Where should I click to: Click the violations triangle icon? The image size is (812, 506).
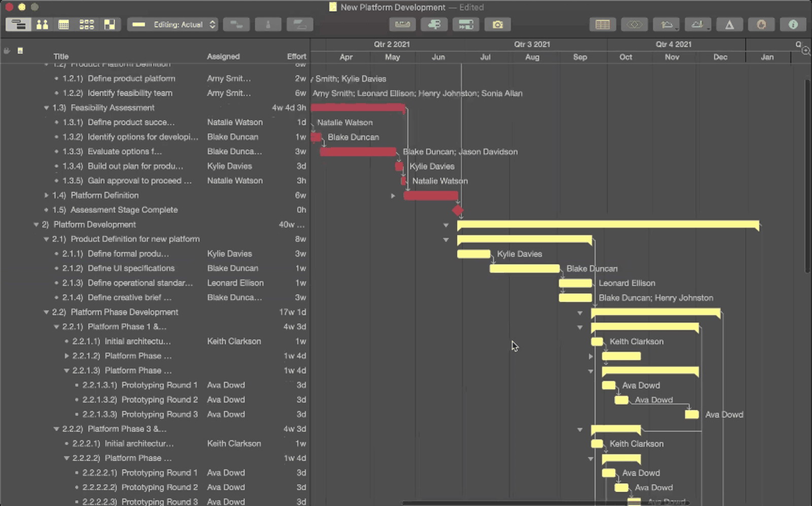point(730,24)
